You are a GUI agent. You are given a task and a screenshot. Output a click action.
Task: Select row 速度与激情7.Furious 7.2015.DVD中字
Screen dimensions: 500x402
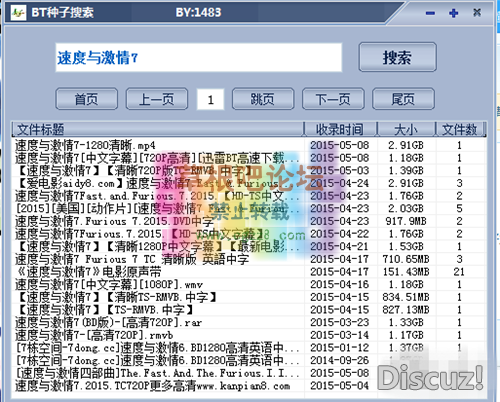click(249, 221)
